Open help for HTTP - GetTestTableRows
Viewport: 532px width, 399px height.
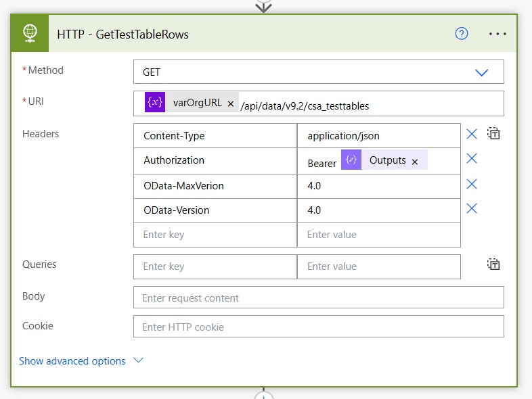462,34
